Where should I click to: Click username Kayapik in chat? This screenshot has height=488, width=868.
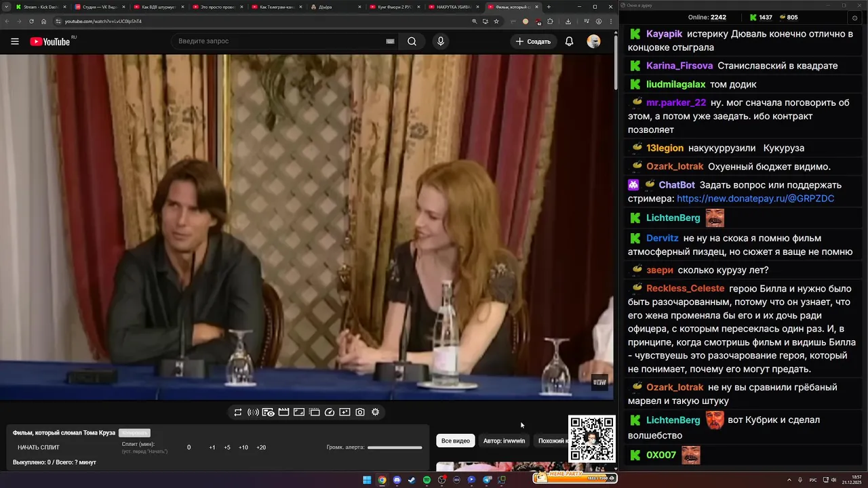[664, 34]
